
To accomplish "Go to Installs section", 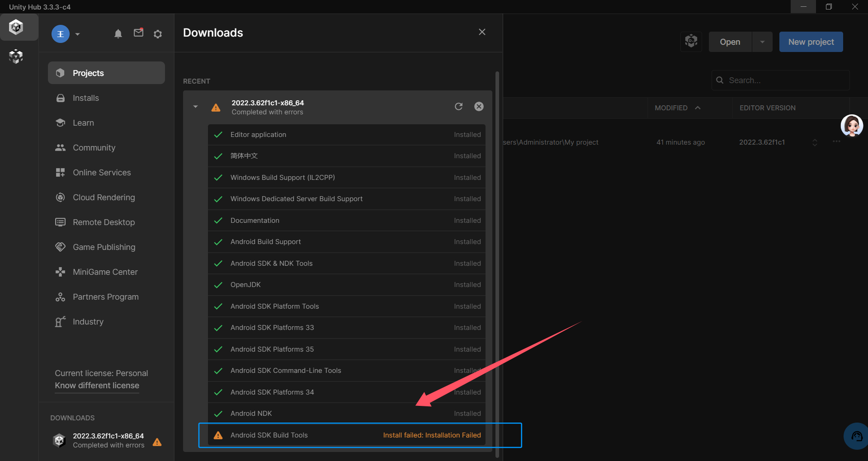I will 106,98.
